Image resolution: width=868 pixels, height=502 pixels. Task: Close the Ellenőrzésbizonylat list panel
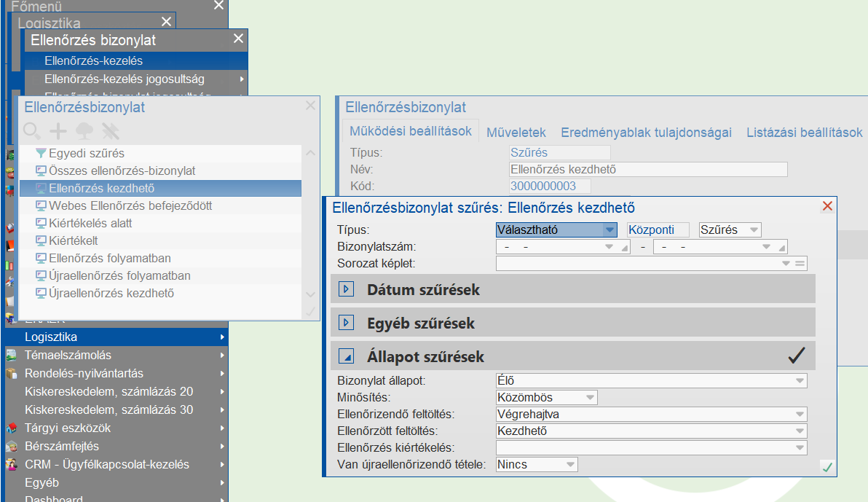[310, 105]
